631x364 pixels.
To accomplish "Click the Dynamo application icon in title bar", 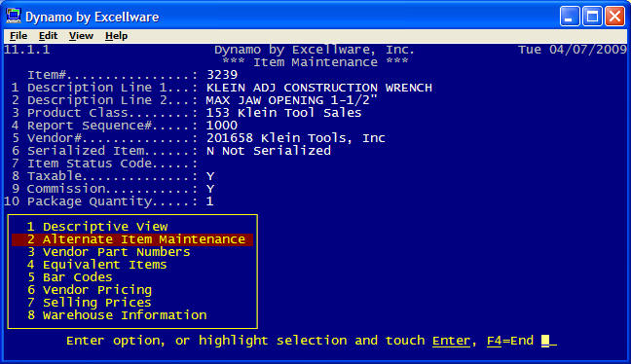I will (x=14, y=17).
